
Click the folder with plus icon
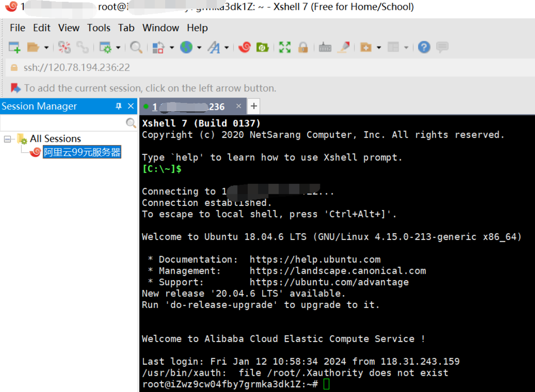click(366, 47)
